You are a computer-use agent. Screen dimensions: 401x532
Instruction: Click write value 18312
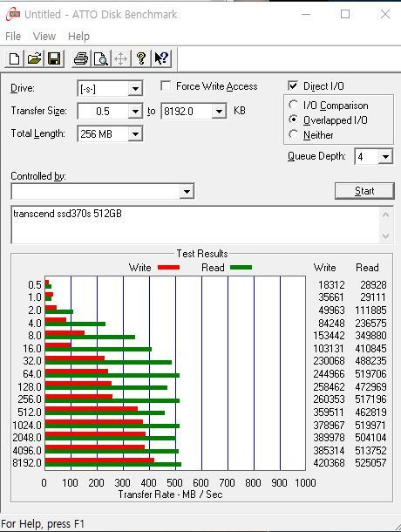pyautogui.click(x=331, y=285)
